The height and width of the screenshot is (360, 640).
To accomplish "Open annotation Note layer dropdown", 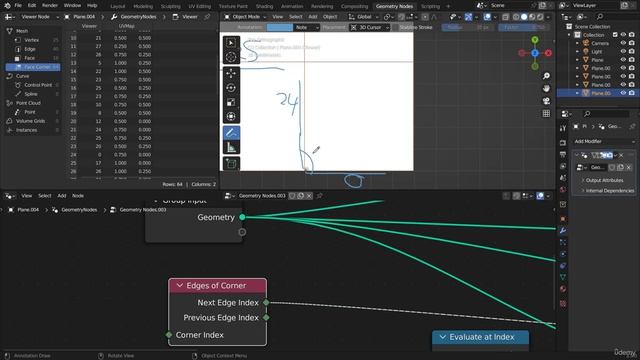I will [306, 27].
